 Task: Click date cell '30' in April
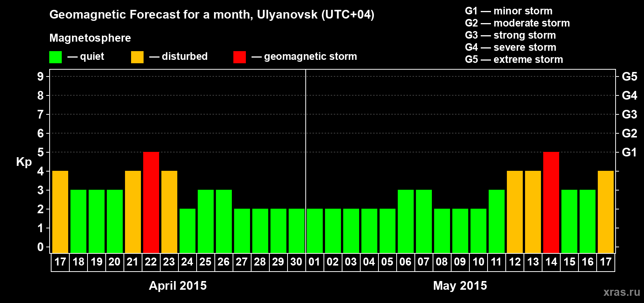tap(297, 262)
